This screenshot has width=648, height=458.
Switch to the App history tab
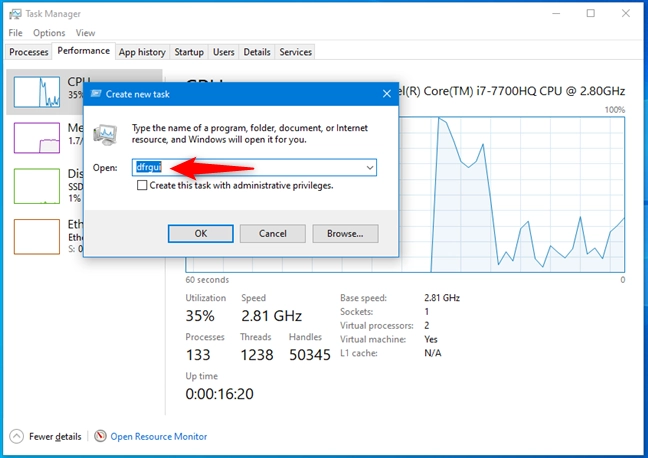[x=142, y=52]
